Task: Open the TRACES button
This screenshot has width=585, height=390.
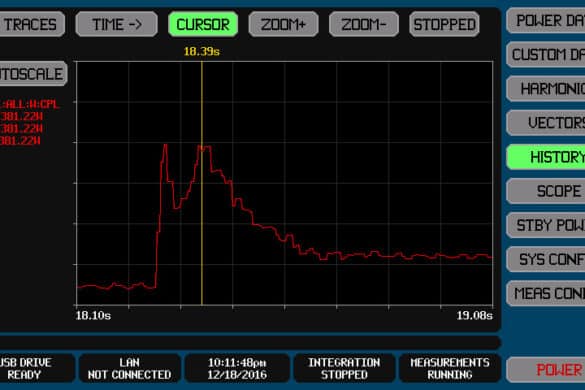Action: pos(32,24)
